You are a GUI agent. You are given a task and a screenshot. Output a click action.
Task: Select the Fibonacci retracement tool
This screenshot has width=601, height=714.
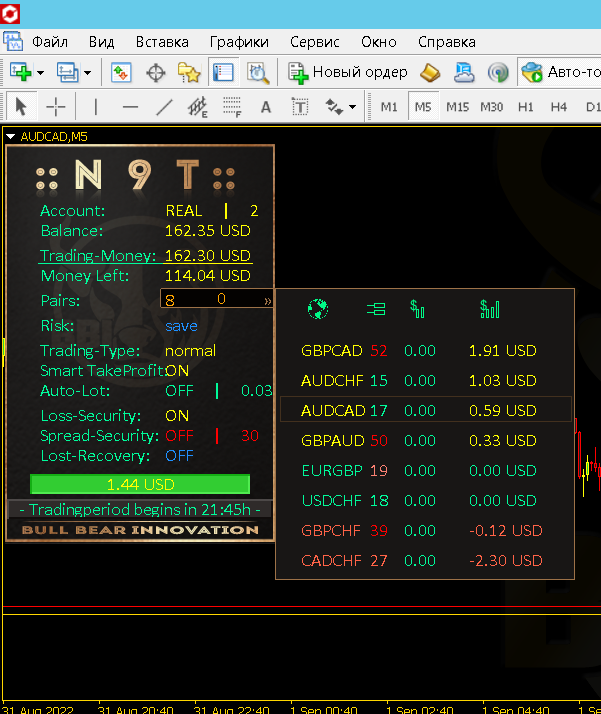(232, 107)
